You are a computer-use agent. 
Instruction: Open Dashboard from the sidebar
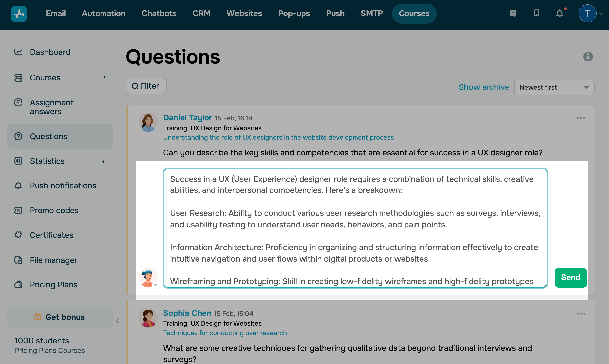click(x=50, y=52)
